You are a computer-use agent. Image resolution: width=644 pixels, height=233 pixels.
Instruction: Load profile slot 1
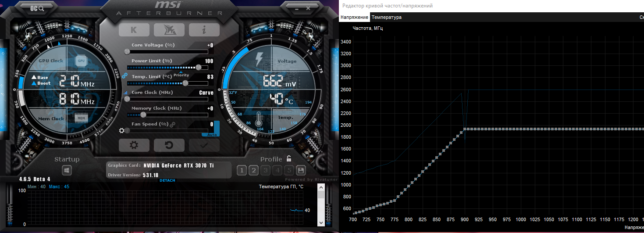[x=242, y=170]
